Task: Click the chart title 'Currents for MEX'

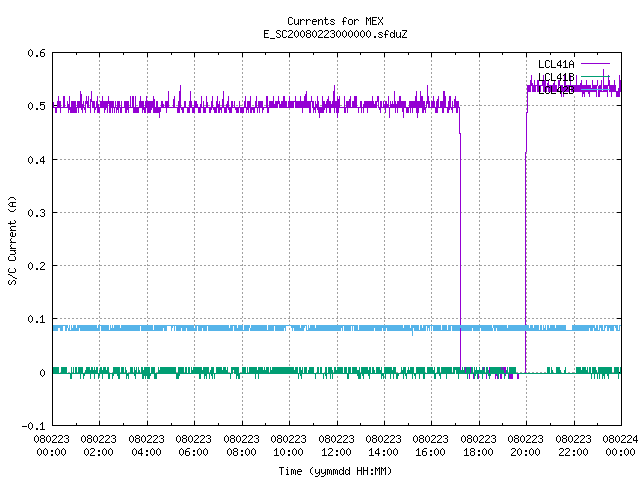Action: pyautogui.click(x=335, y=21)
